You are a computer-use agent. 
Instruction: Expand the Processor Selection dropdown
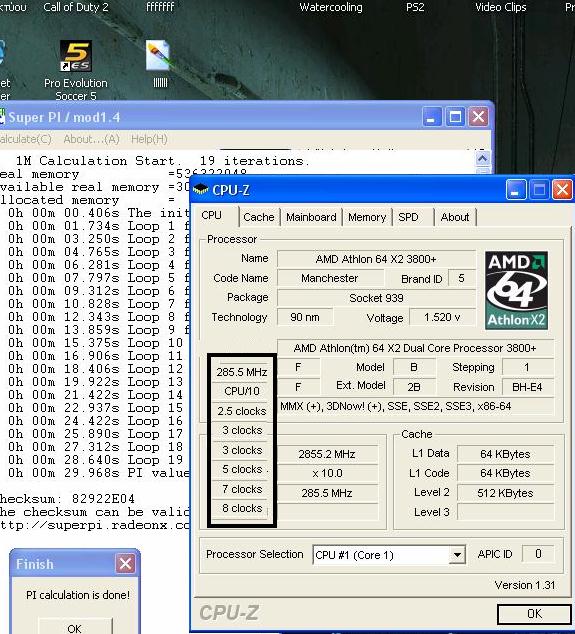[457, 555]
